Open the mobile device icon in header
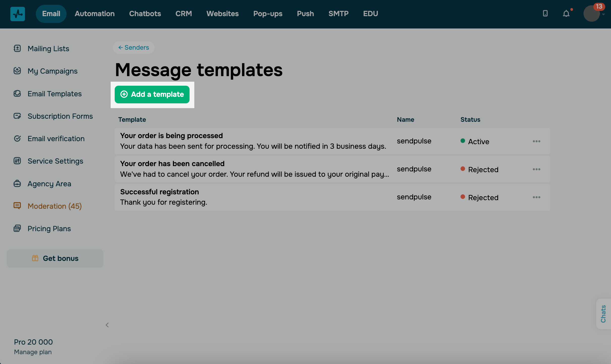The width and height of the screenshot is (611, 364). tap(545, 13)
